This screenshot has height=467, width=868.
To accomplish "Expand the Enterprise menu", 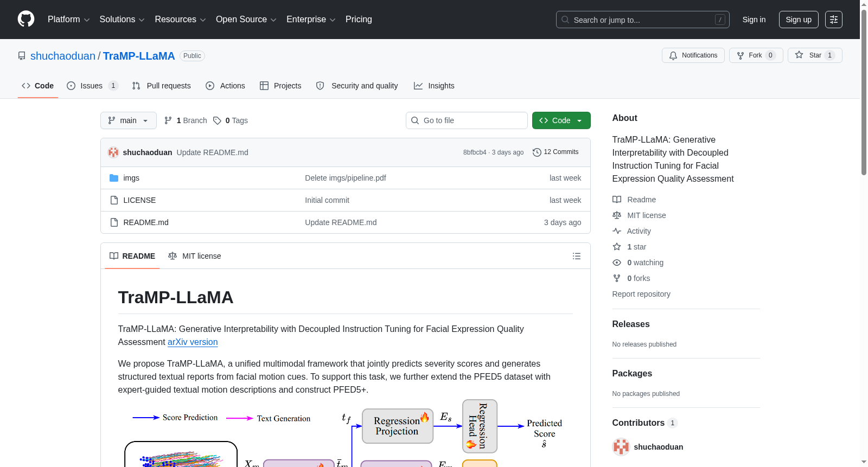I will coord(311,20).
